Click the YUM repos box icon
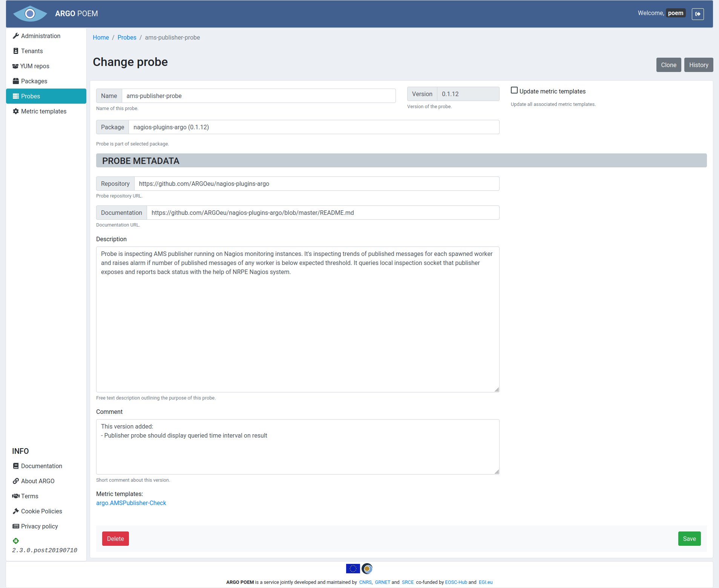The height and width of the screenshot is (588, 719). [x=15, y=66]
